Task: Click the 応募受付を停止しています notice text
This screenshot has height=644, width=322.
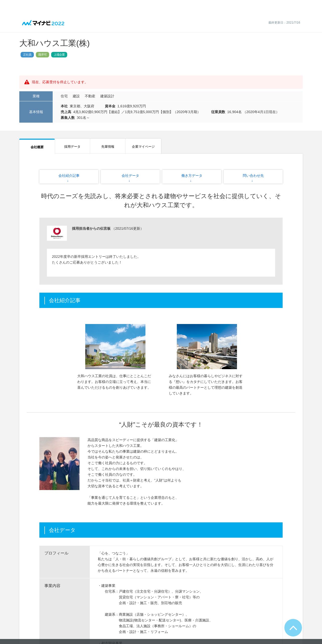Action: pyautogui.click(x=59, y=82)
